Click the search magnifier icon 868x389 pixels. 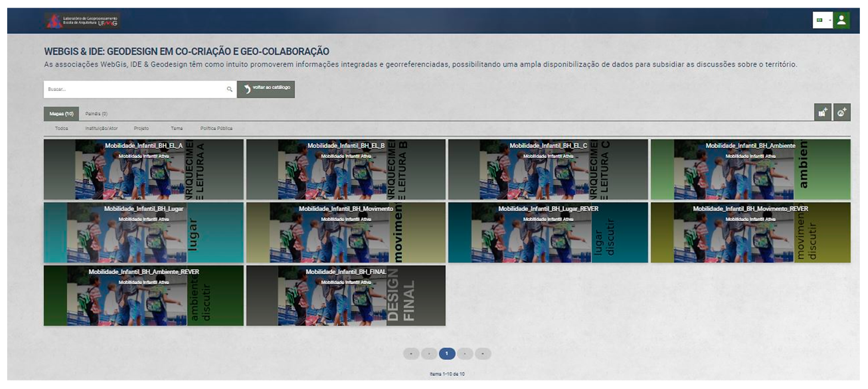pos(229,89)
